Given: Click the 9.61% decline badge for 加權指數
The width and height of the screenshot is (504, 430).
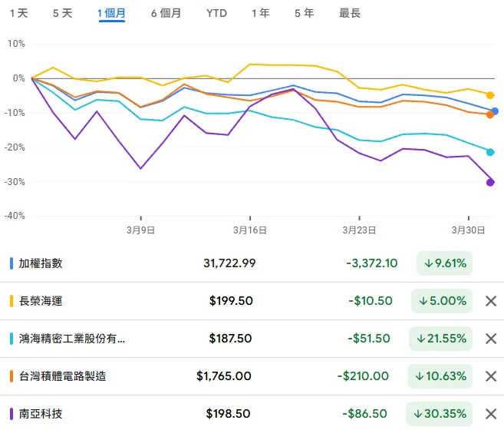Looking at the screenshot, I should pyautogui.click(x=444, y=263).
